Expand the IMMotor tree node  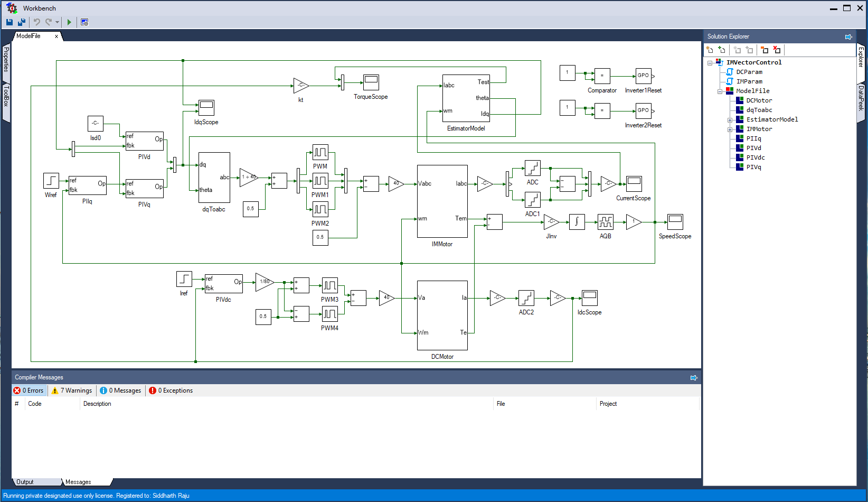730,129
